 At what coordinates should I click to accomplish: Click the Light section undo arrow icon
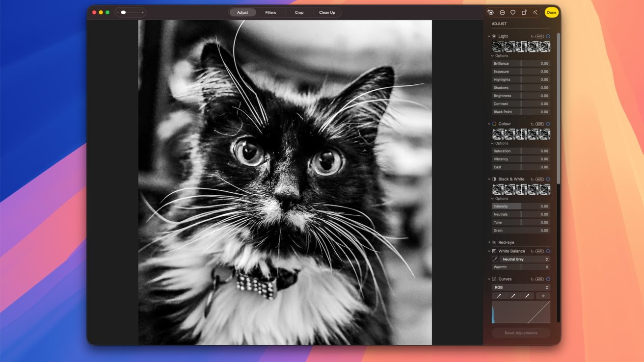pos(532,36)
